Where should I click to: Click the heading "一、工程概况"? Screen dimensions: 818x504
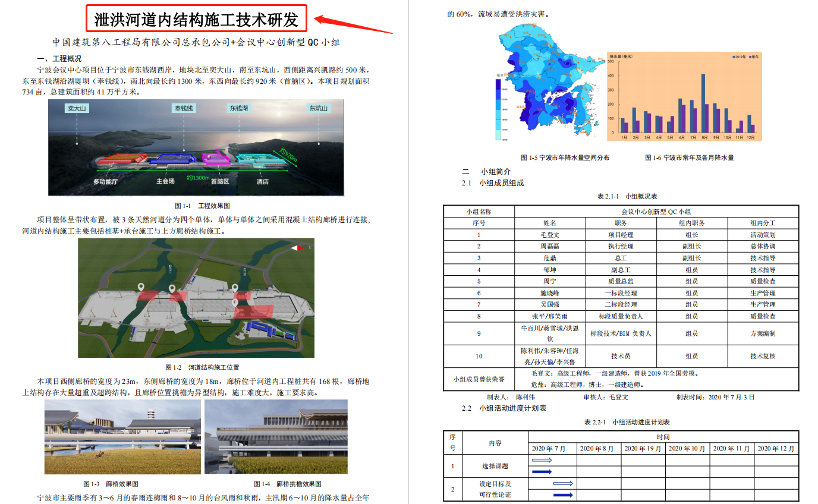pyautogui.click(x=59, y=59)
